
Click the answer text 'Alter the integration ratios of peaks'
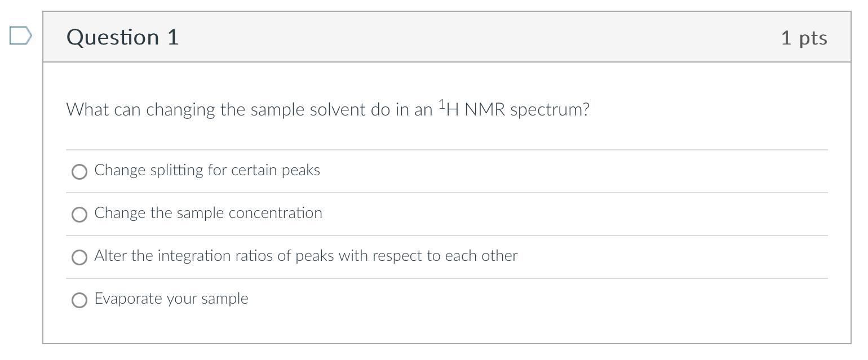(x=306, y=256)
